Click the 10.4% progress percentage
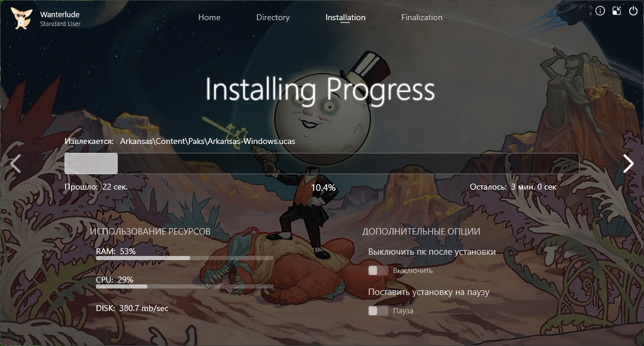Viewport: 644px width, 346px height. (323, 188)
